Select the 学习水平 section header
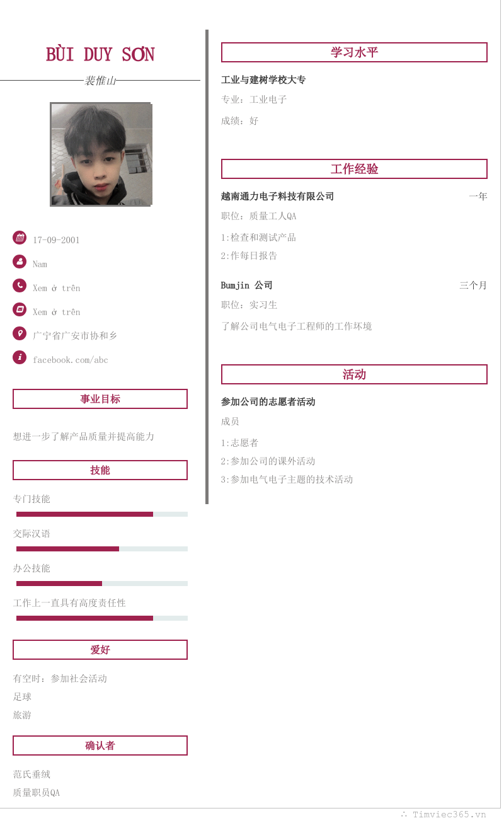Image resolution: width=504 pixels, height=823 pixels. pyautogui.click(x=354, y=52)
